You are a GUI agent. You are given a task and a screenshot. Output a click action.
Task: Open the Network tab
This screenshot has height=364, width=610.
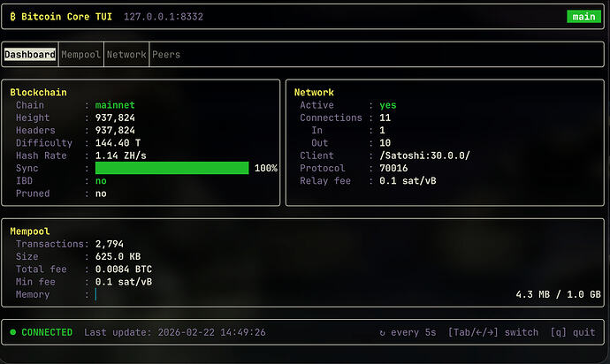coord(126,55)
